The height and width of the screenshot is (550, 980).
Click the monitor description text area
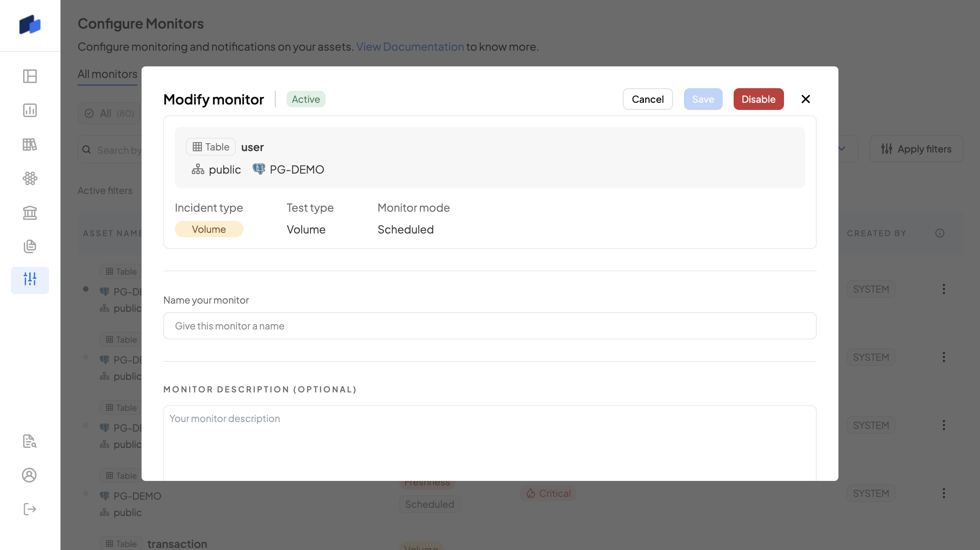pyautogui.click(x=490, y=441)
